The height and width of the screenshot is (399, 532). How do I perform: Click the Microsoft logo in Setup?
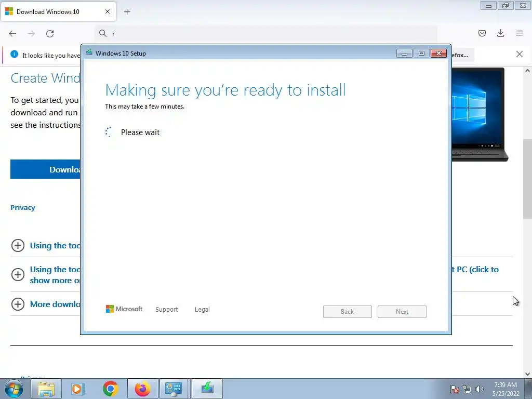point(124,309)
